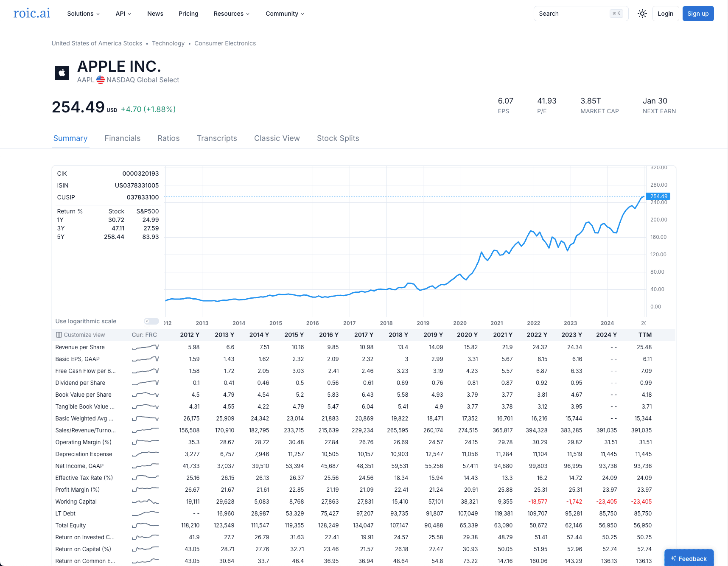Click the Working Capital row label
Viewport: 728px width, 566px height.
[x=76, y=502]
